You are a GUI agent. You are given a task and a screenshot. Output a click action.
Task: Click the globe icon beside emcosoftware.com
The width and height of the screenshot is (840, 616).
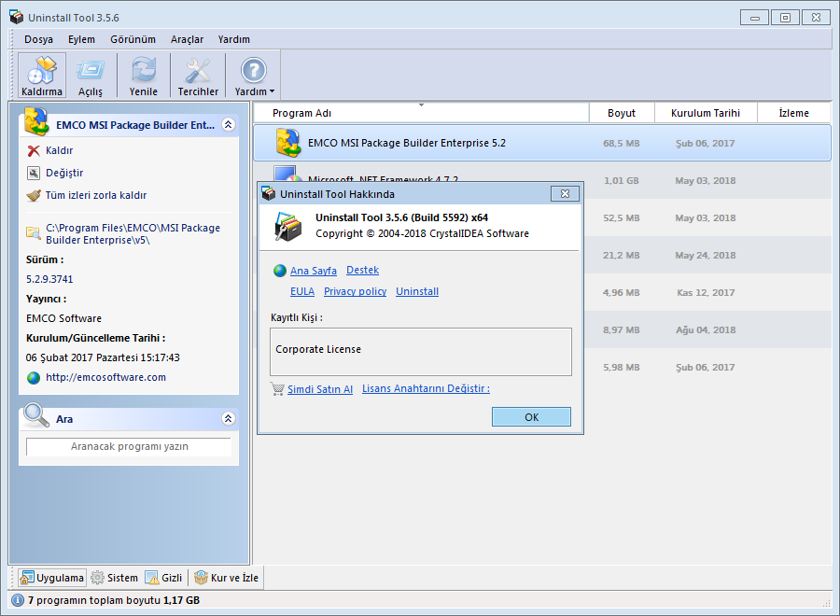coord(34,378)
